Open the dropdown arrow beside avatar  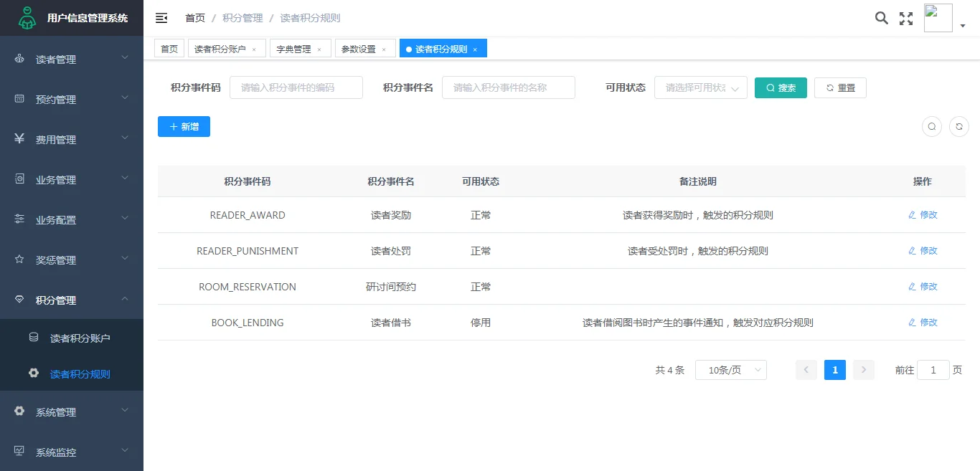[963, 26]
